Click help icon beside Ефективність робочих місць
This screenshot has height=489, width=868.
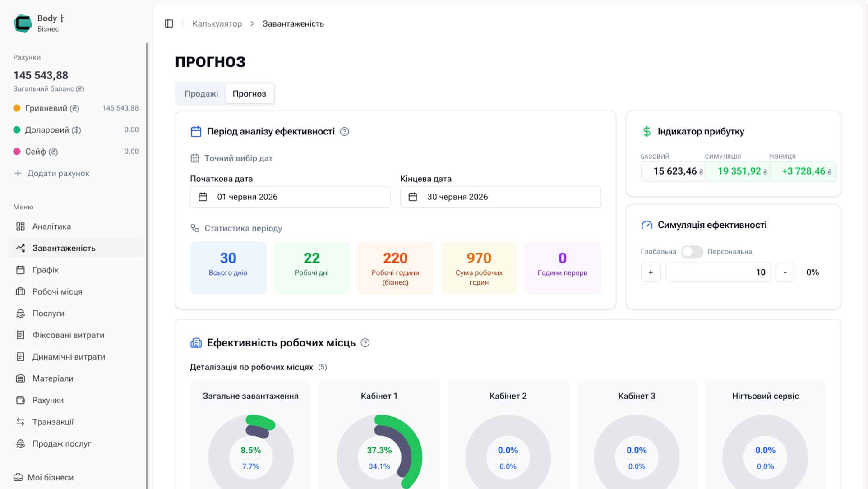point(365,343)
